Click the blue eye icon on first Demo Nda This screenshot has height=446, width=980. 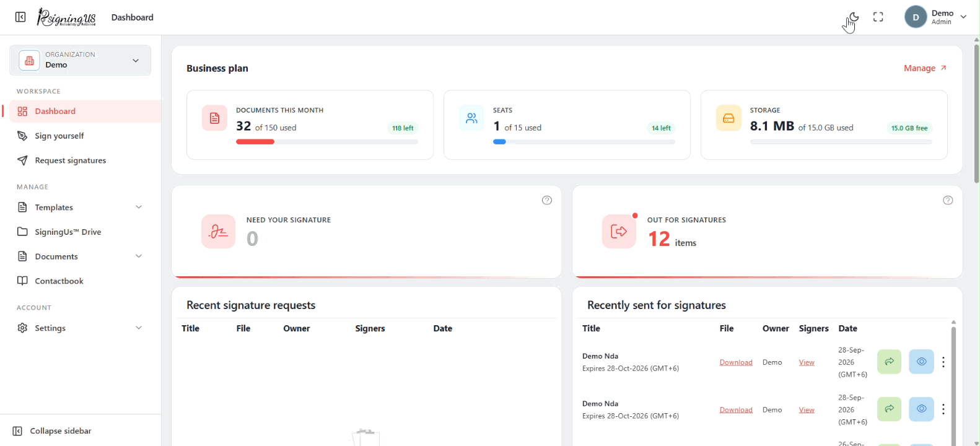[x=921, y=362]
